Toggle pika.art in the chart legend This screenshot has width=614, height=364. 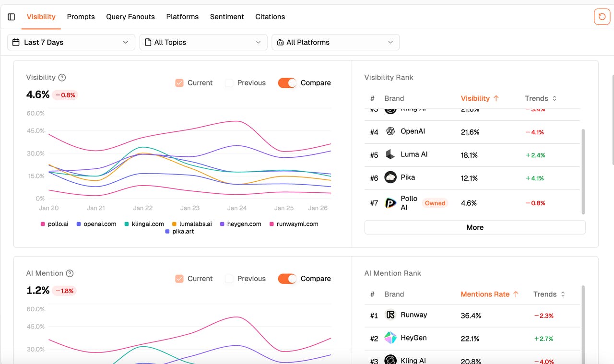click(x=179, y=231)
